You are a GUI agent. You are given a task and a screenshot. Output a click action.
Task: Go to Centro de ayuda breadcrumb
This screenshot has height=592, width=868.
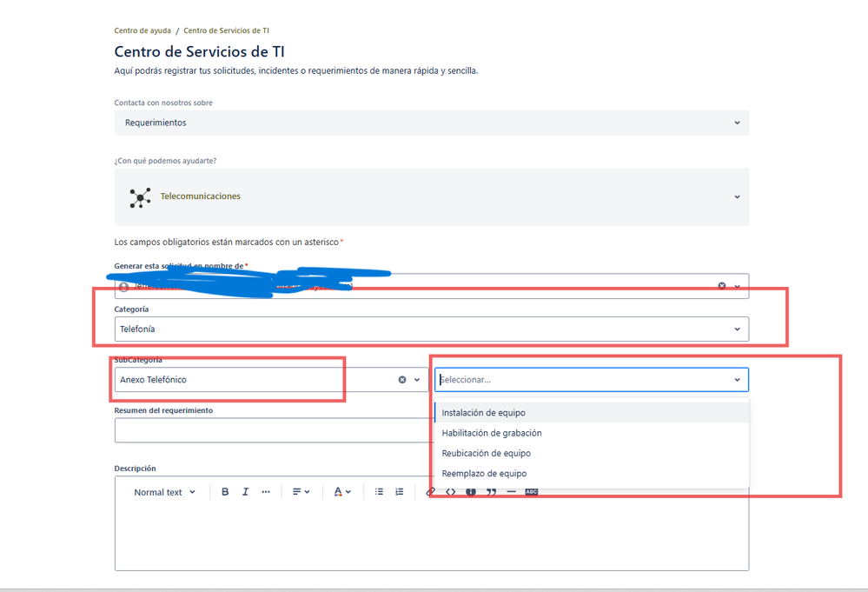[142, 30]
